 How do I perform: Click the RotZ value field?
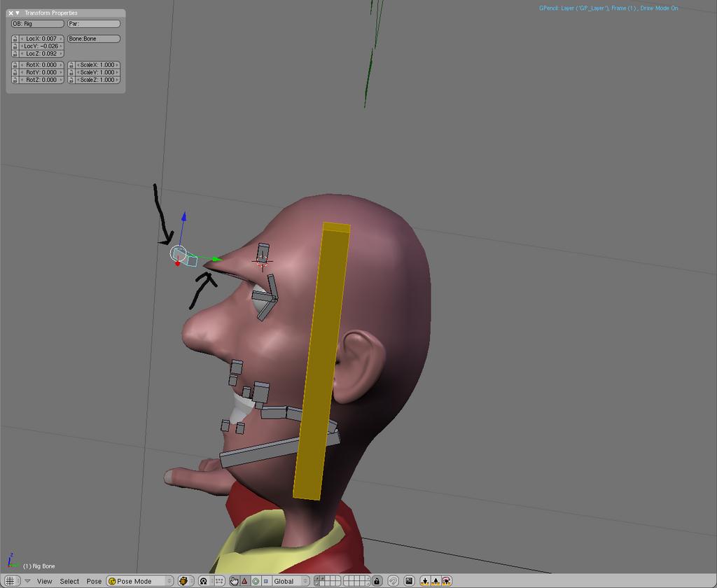pyautogui.click(x=41, y=80)
